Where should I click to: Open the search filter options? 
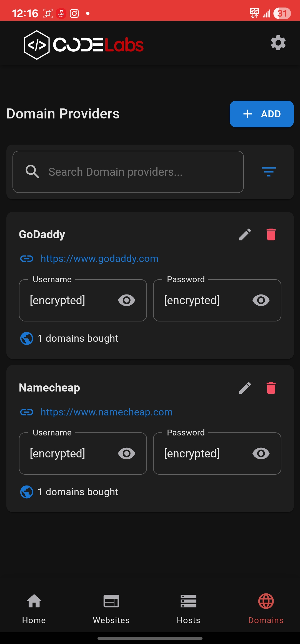tap(269, 172)
